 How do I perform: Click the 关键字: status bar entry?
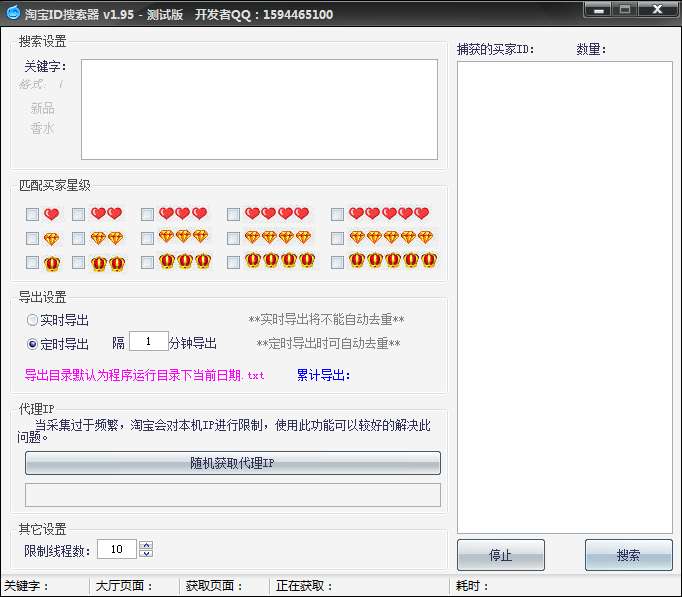click(26, 586)
